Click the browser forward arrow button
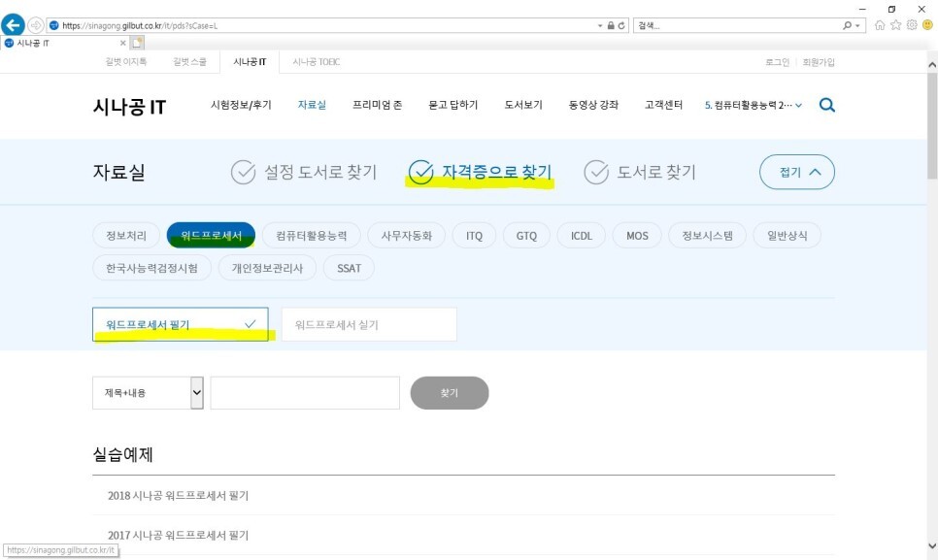This screenshot has width=938, height=560. pos(36,25)
